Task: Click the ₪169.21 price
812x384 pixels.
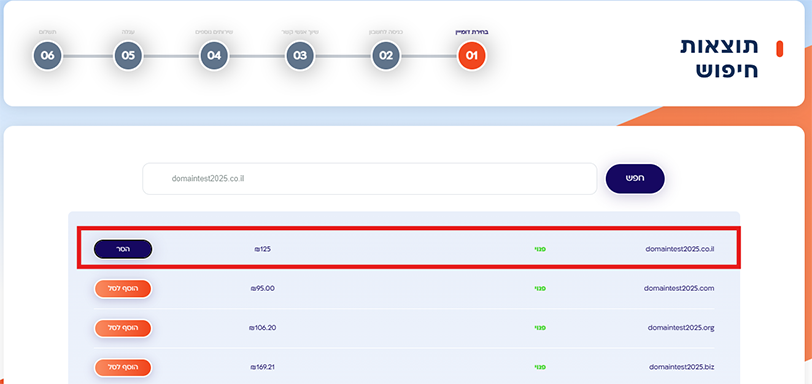Action: (x=262, y=367)
